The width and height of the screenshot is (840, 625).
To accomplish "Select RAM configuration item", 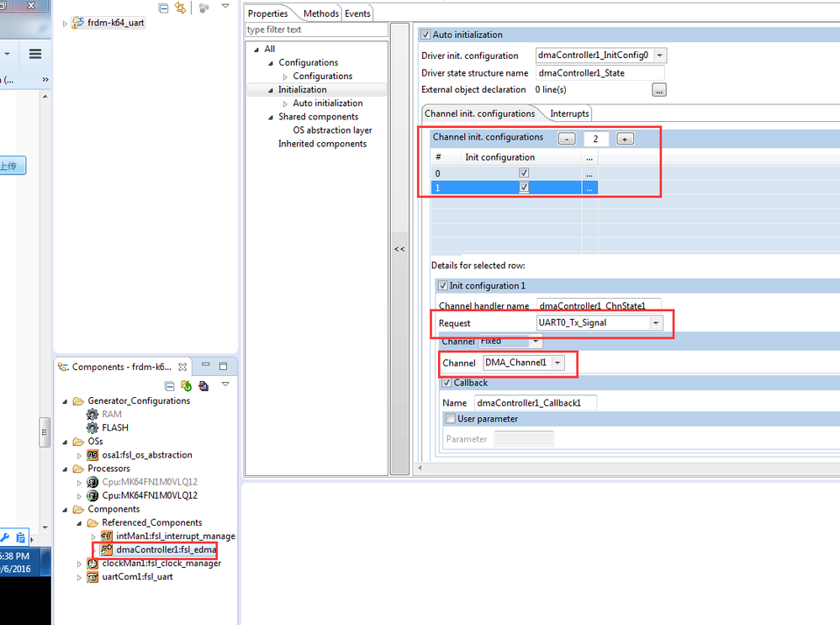I will click(112, 414).
